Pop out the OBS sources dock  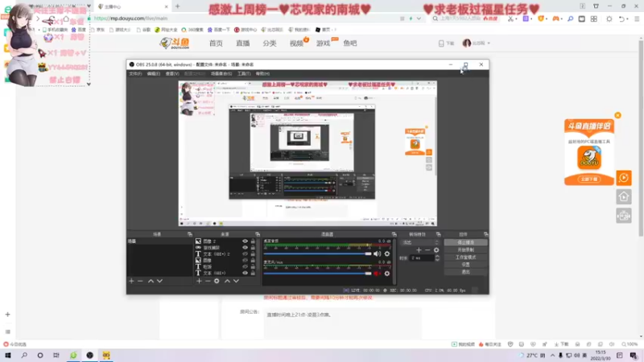258,234
